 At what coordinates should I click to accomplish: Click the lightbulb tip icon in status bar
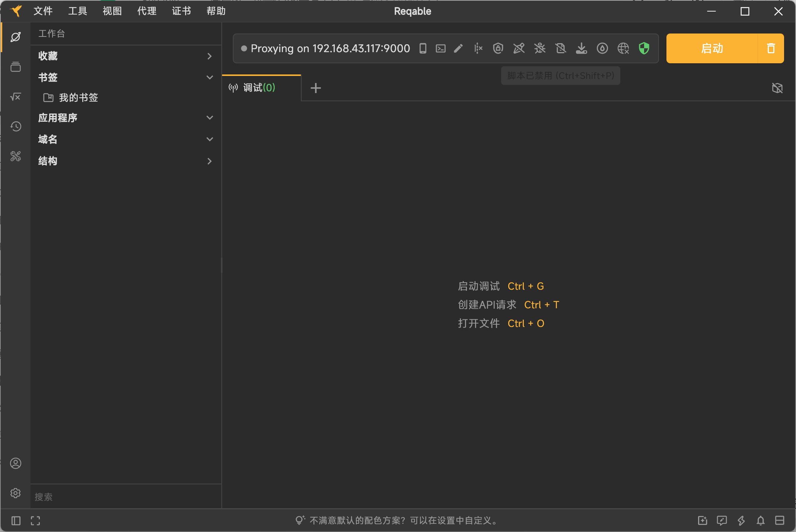coord(300,520)
